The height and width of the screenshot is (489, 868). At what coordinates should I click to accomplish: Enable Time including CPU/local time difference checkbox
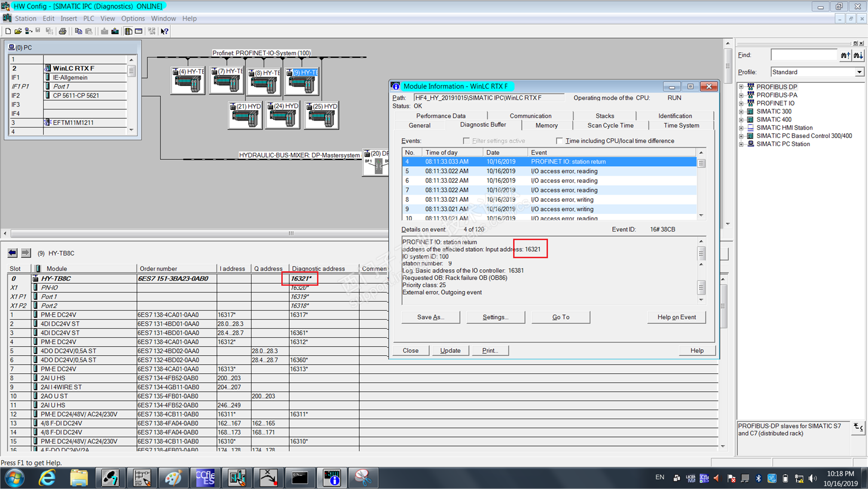click(559, 141)
